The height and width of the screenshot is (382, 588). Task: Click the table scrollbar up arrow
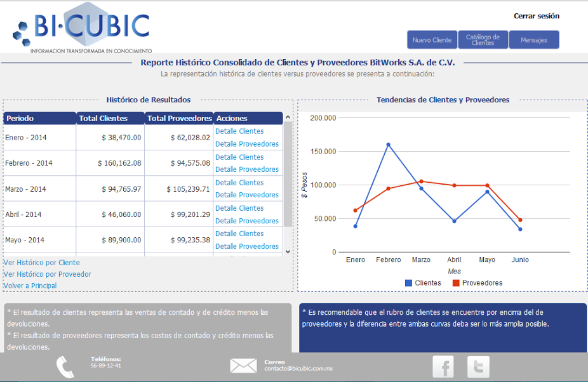coord(288,117)
